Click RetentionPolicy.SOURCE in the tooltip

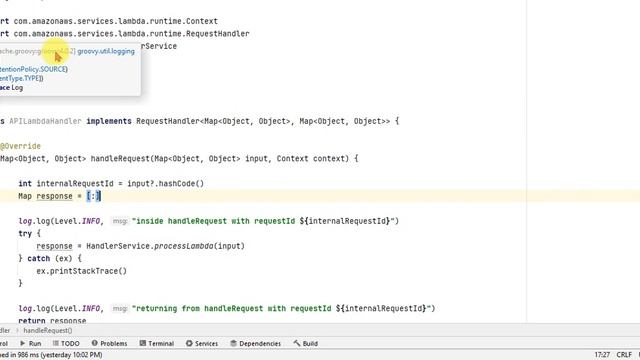(33, 69)
